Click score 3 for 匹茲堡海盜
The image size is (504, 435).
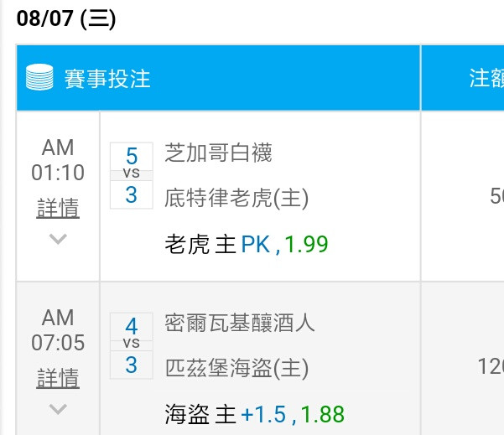(x=132, y=365)
